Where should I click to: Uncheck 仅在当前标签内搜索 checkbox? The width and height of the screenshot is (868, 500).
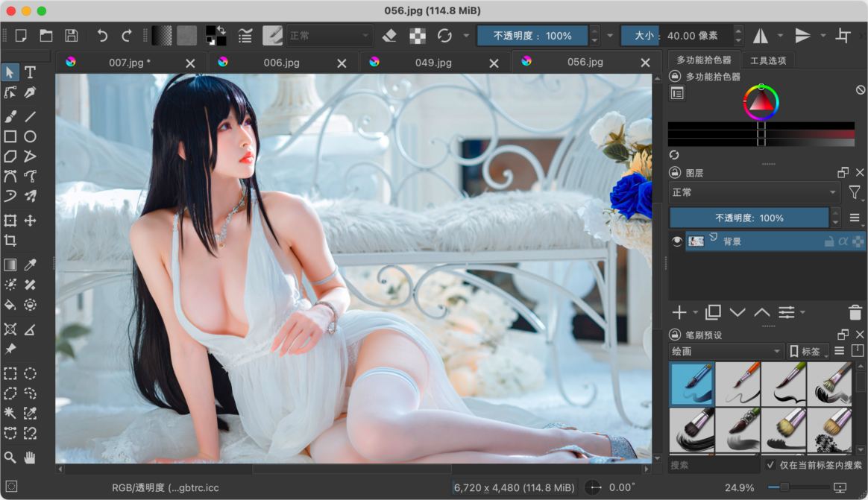(x=770, y=465)
